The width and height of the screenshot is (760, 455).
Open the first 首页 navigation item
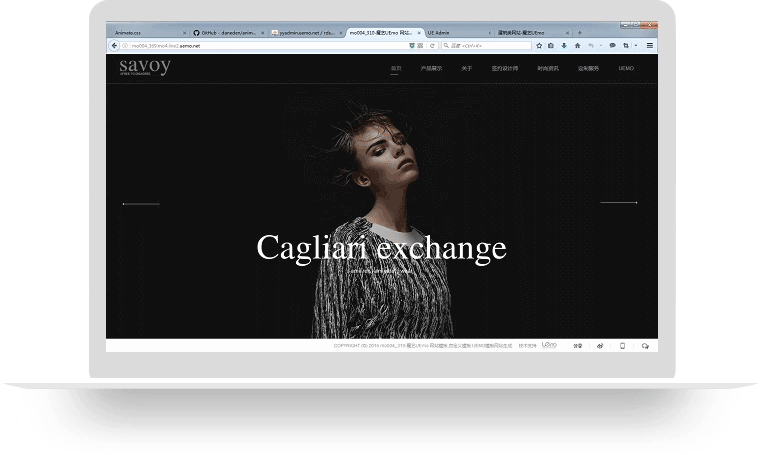pyautogui.click(x=396, y=68)
